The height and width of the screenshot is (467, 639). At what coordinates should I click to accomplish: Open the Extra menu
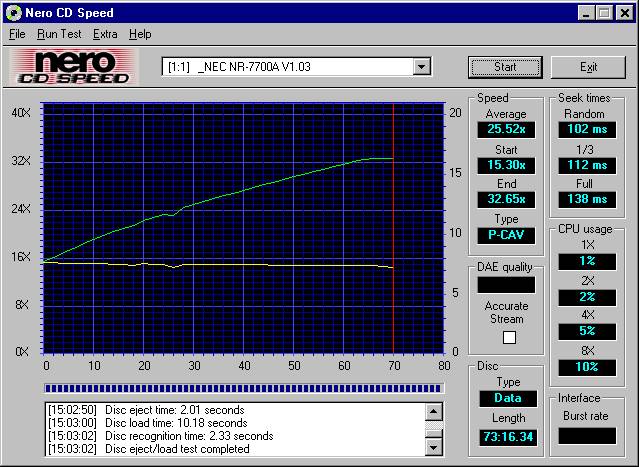[x=105, y=34]
